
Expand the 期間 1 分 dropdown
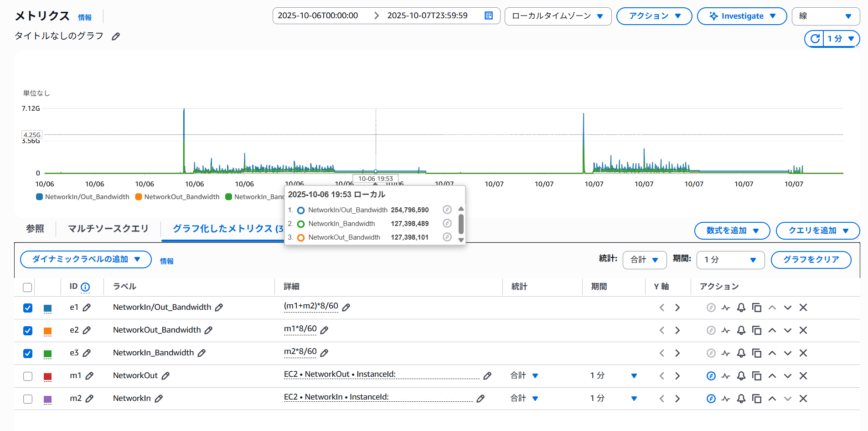[730, 260]
